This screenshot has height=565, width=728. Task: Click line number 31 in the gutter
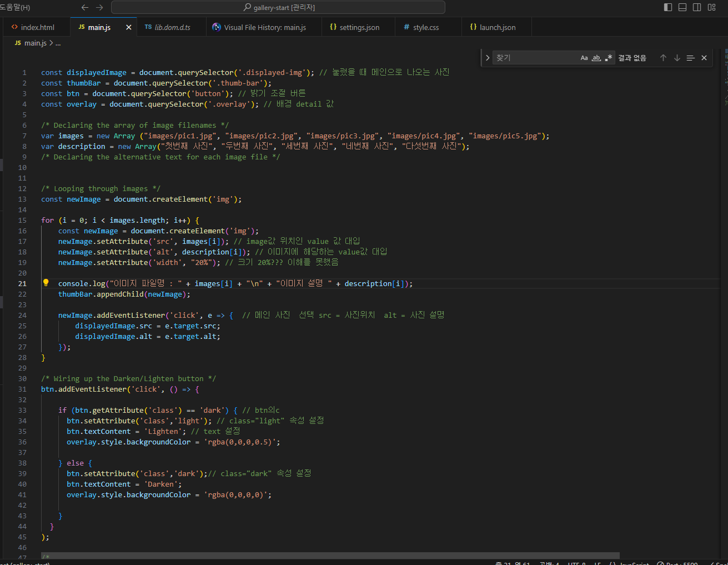pyautogui.click(x=22, y=389)
